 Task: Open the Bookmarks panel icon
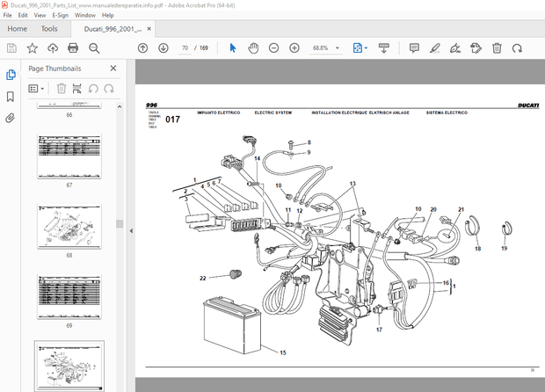[x=11, y=97]
